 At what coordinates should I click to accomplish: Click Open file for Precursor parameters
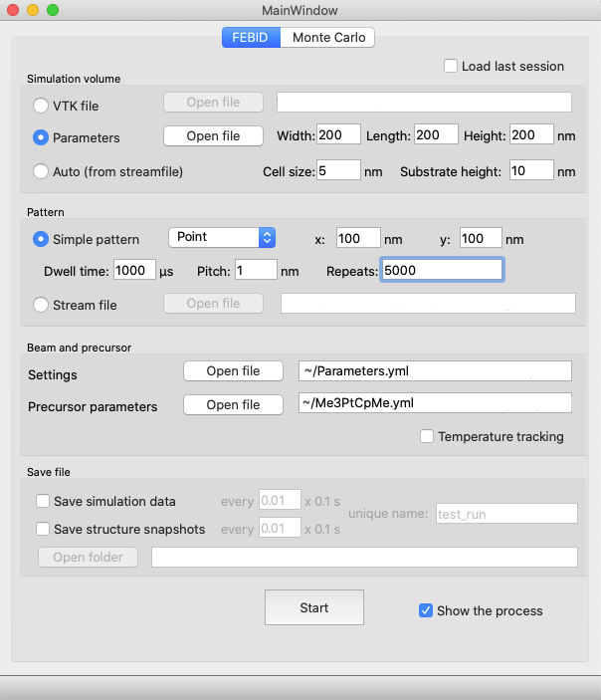(233, 404)
